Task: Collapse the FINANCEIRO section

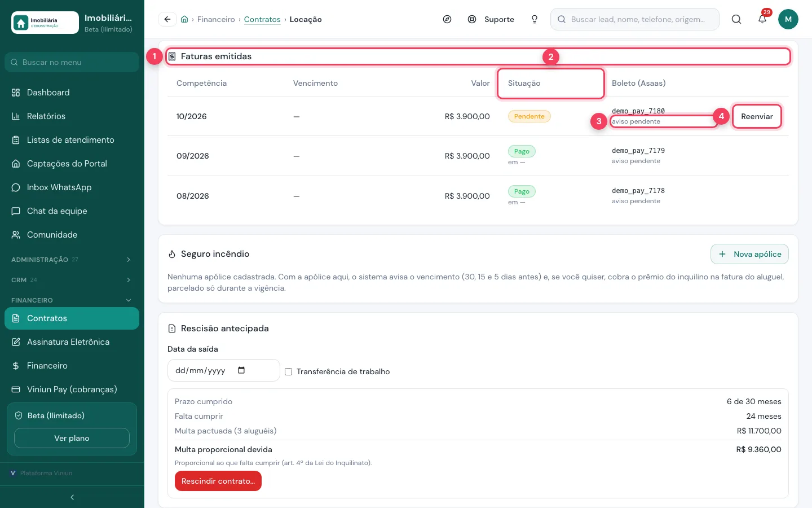Action: click(x=72, y=300)
